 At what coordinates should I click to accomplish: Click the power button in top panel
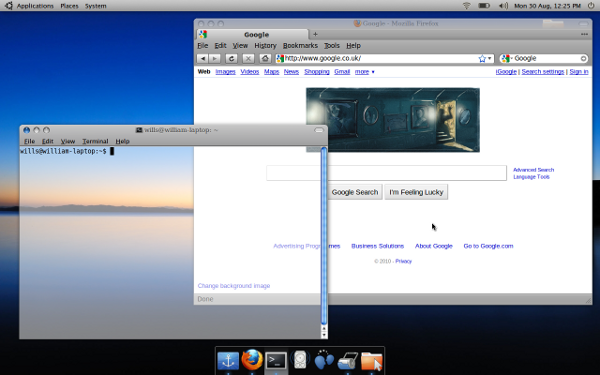coord(591,6)
